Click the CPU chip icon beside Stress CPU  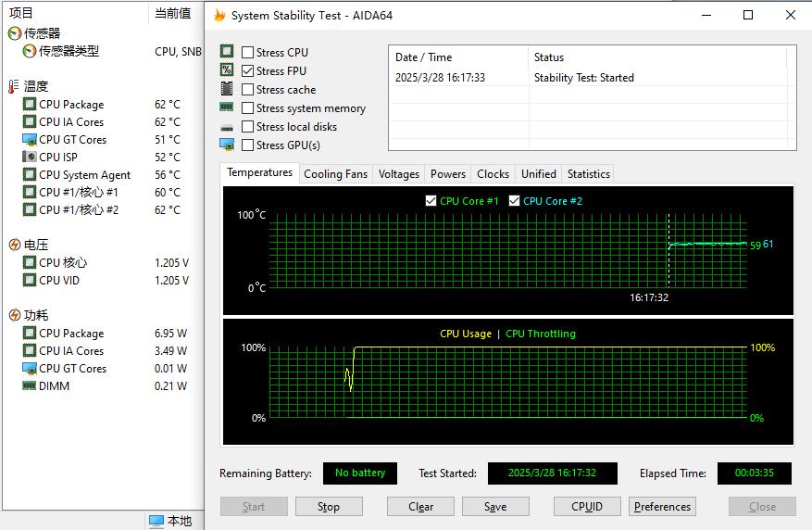pyautogui.click(x=227, y=51)
